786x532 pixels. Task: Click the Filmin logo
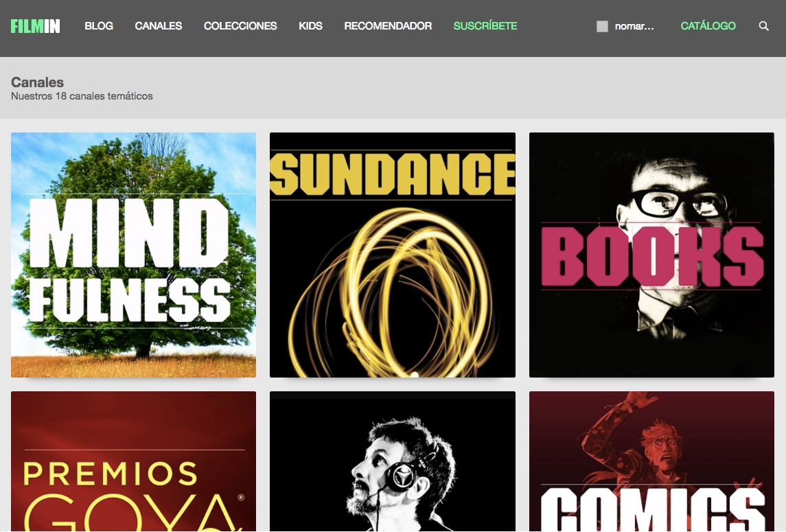[x=35, y=26]
